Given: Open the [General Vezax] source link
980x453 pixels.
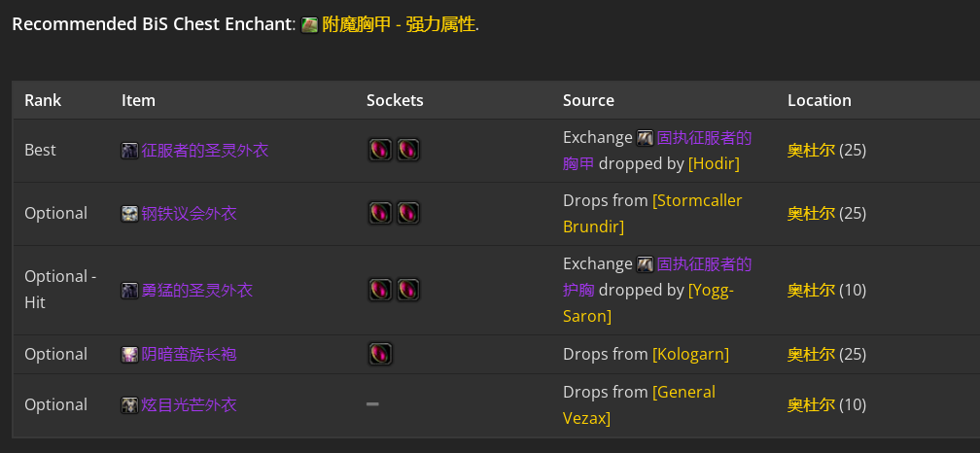Looking at the screenshot, I should [x=640, y=405].
